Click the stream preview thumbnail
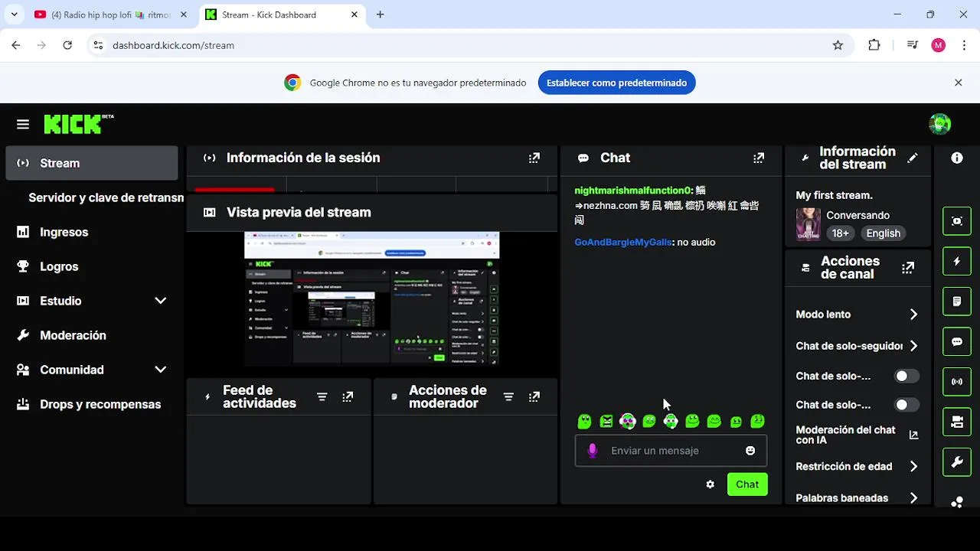The width and height of the screenshot is (980, 551). [371, 298]
